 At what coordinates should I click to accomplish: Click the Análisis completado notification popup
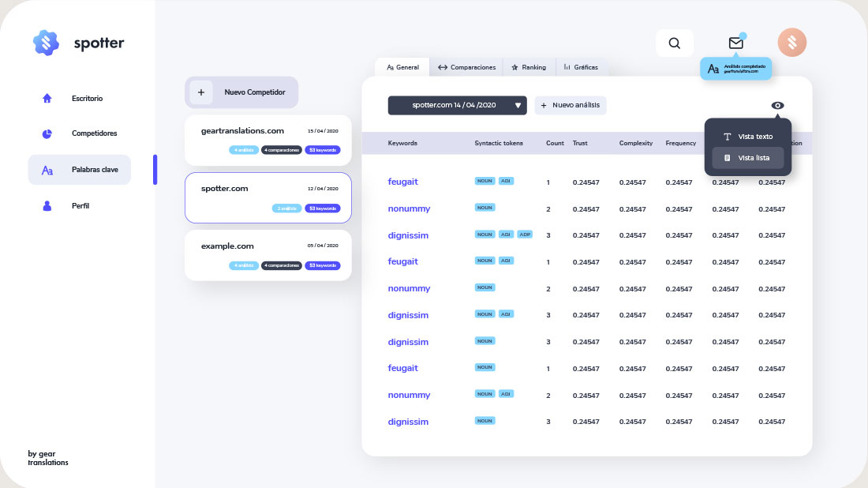pyautogui.click(x=735, y=69)
